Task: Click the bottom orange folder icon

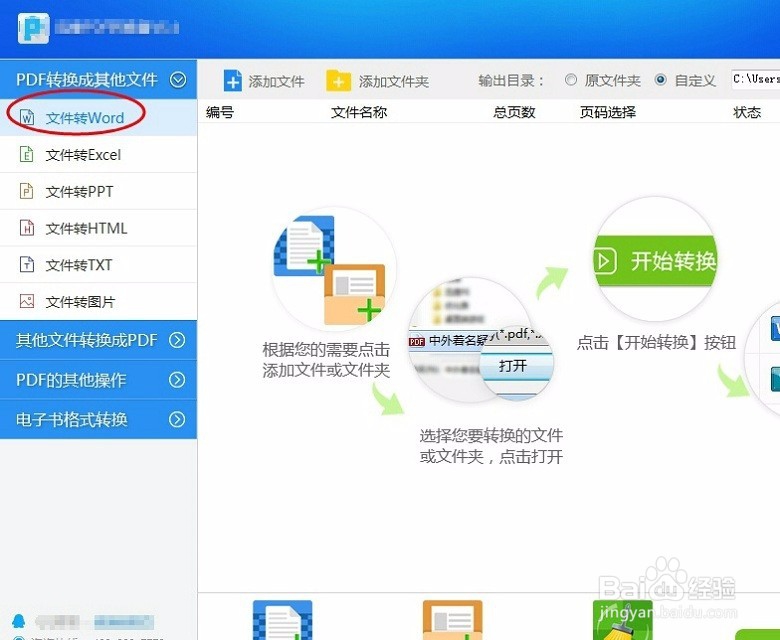Action: 452,620
